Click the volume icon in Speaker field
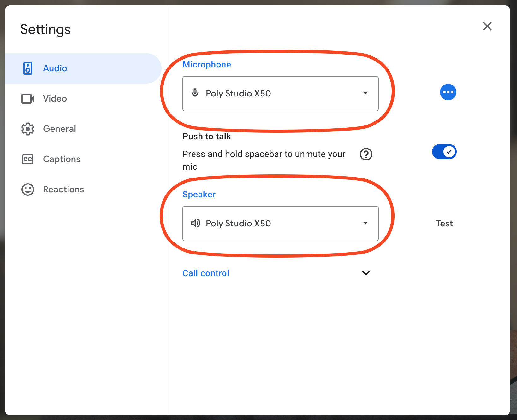The height and width of the screenshot is (420, 517). [x=195, y=223]
